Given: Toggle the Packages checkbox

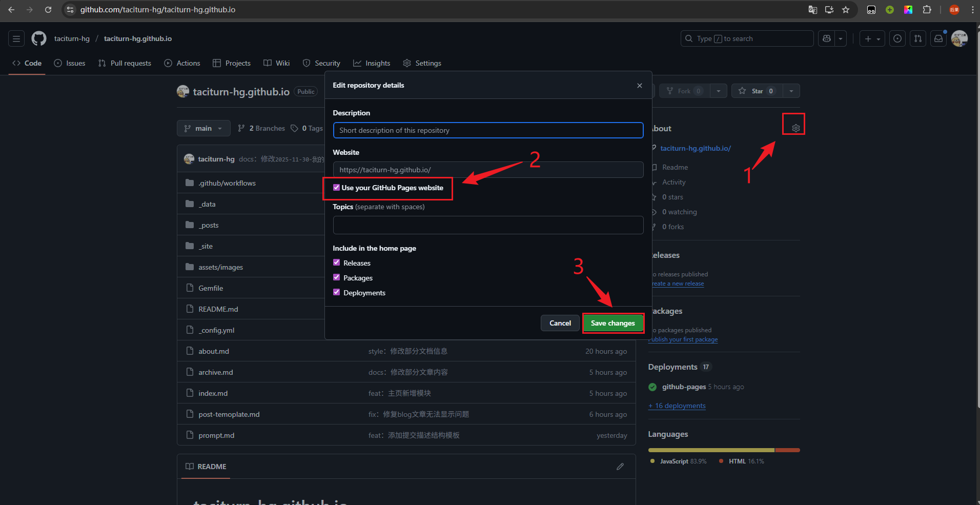Looking at the screenshot, I should [x=337, y=277].
